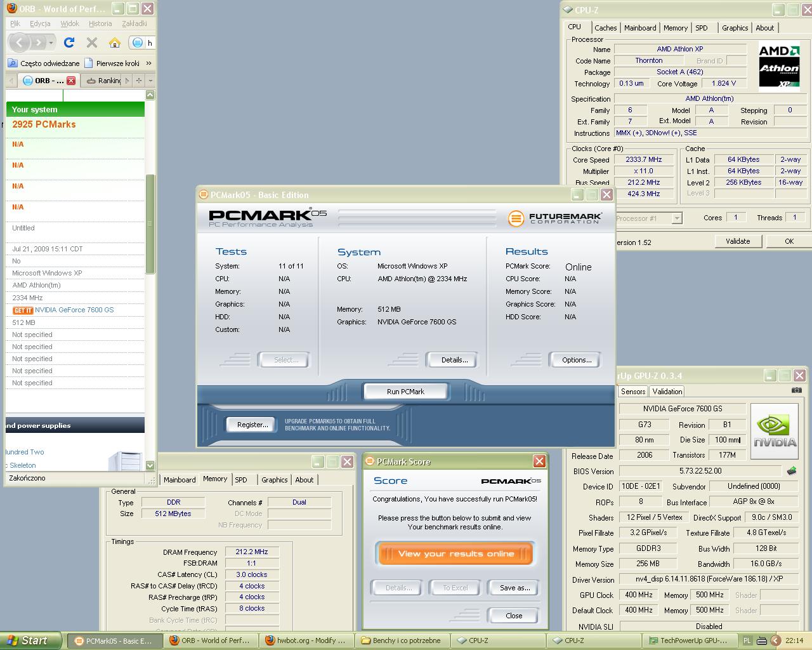This screenshot has width=812, height=650.
Task: Click the Firefox address bar
Action: 143,43
